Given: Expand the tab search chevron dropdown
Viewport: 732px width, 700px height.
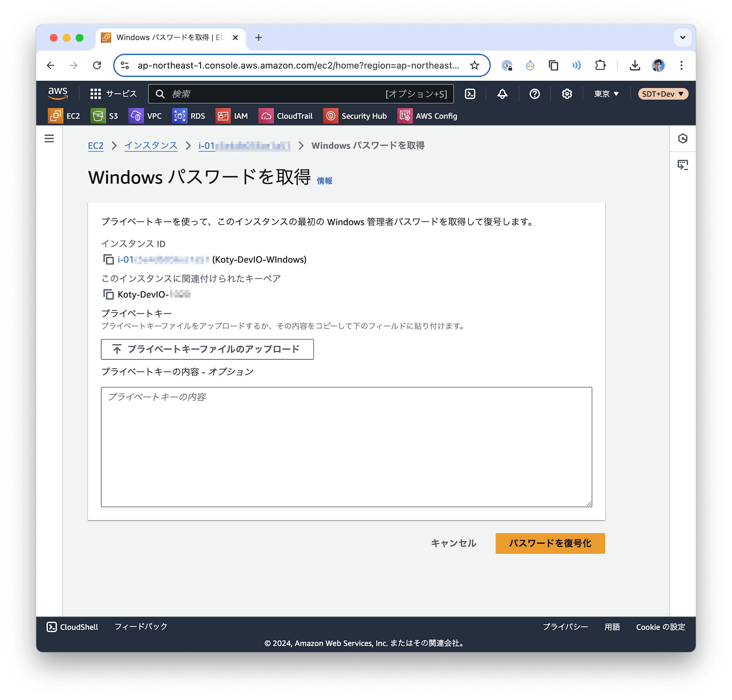Looking at the screenshot, I should pyautogui.click(x=682, y=37).
